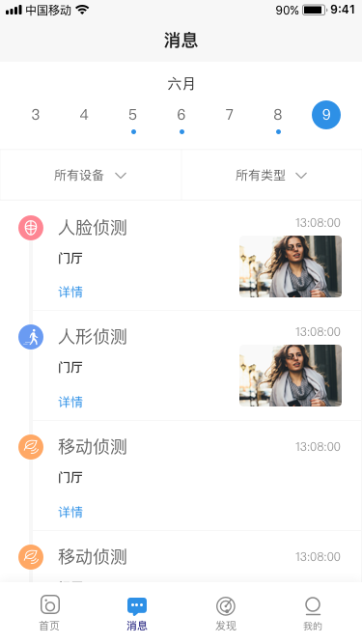
Task: Select date 3 in the calendar
Action: point(36,115)
